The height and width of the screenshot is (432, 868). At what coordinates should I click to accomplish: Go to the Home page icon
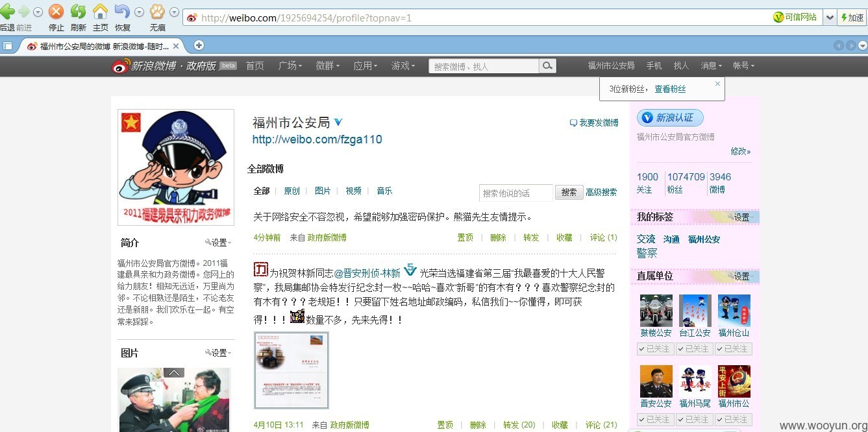click(100, 12)
